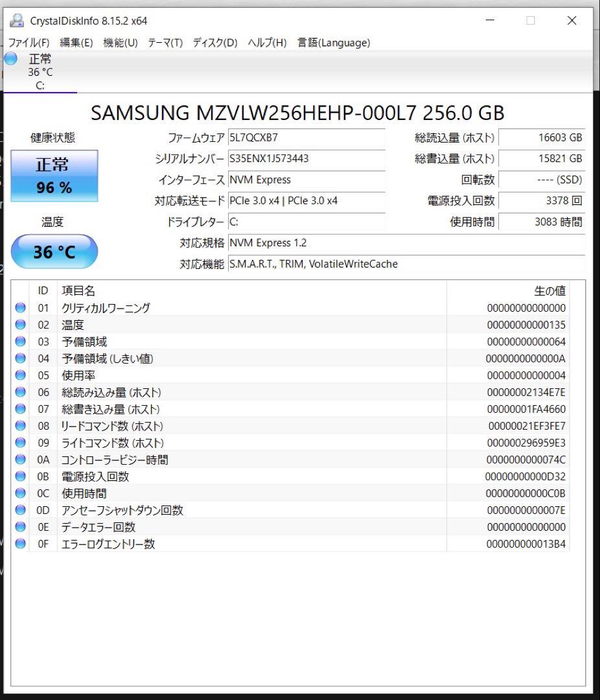Click the status dot for row 0D
Viewport: 600px width, 700px height.
pos(20,510)
